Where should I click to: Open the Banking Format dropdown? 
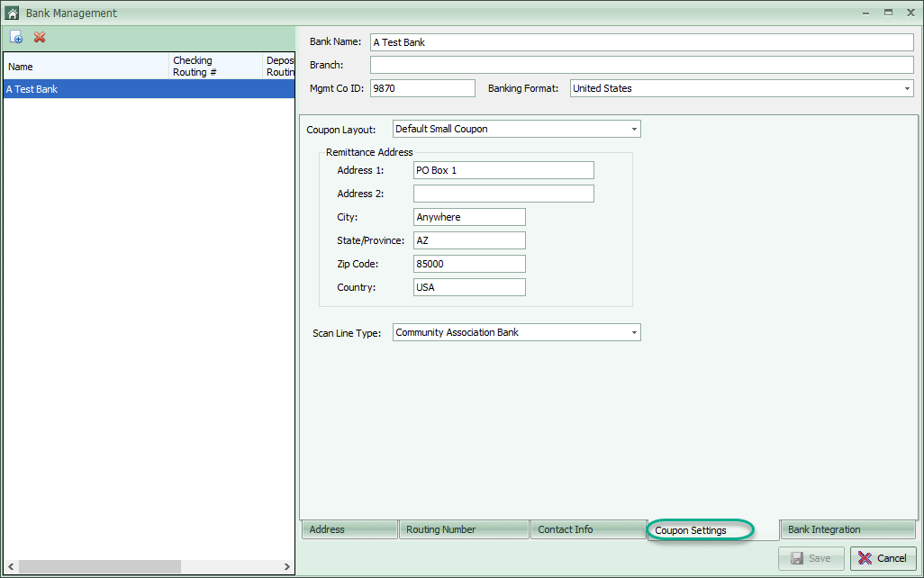pyautogui.click(x=907, y=88)
